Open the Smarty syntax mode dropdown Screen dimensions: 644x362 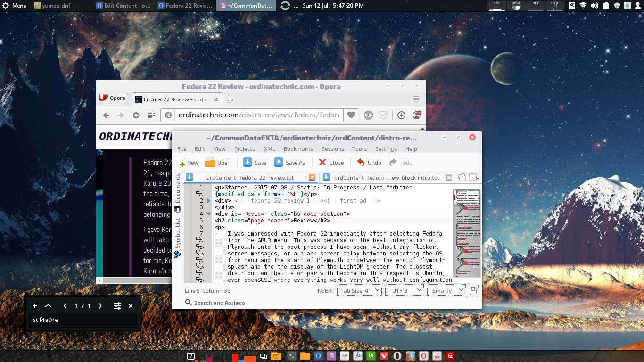446,290
